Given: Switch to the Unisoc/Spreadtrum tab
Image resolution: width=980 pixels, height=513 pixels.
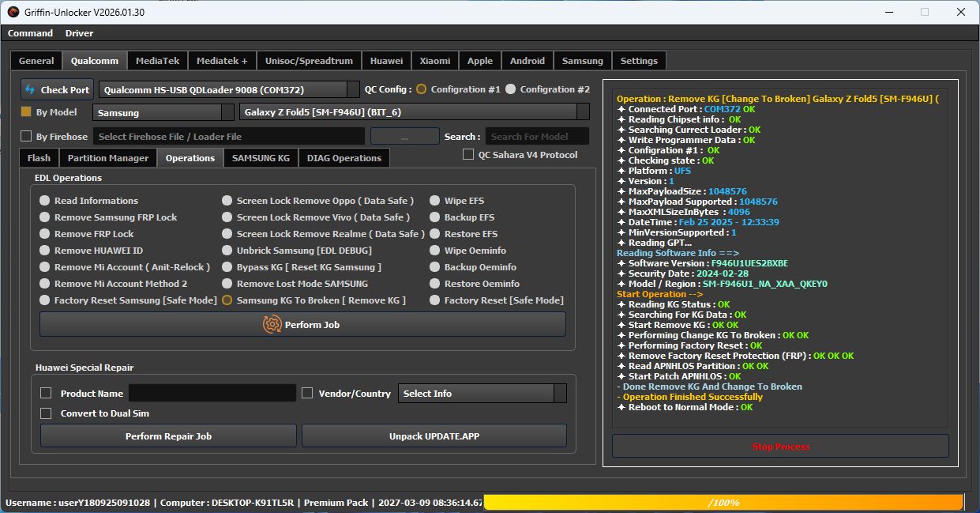Looking at the screenshot, I should (310, 61).
